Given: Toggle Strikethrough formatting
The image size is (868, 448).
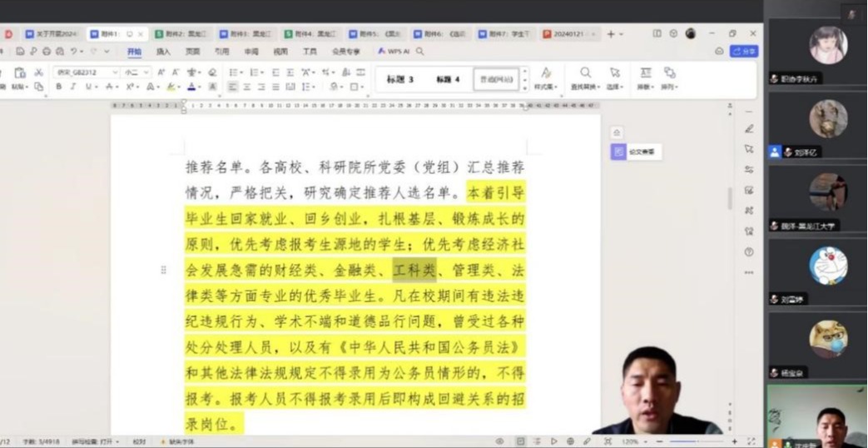Looking at the screenshot, I should [110, 87].
